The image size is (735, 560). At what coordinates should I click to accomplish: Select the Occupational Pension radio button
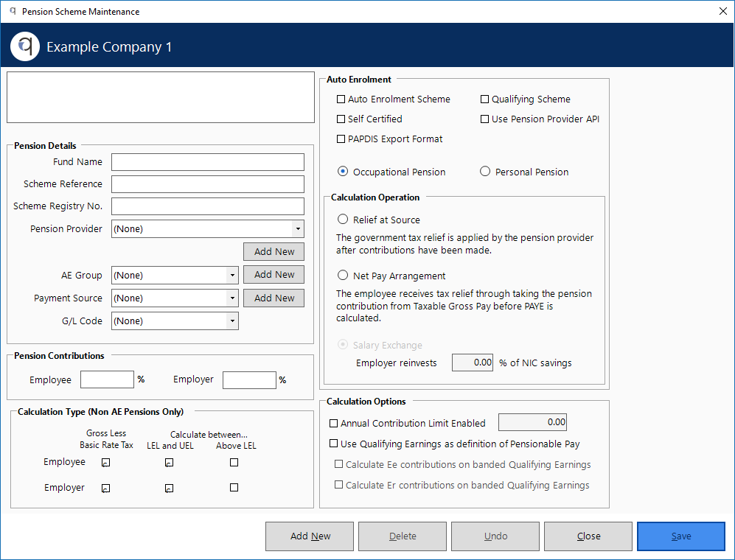pyautogui.click(x=343, y=172)
